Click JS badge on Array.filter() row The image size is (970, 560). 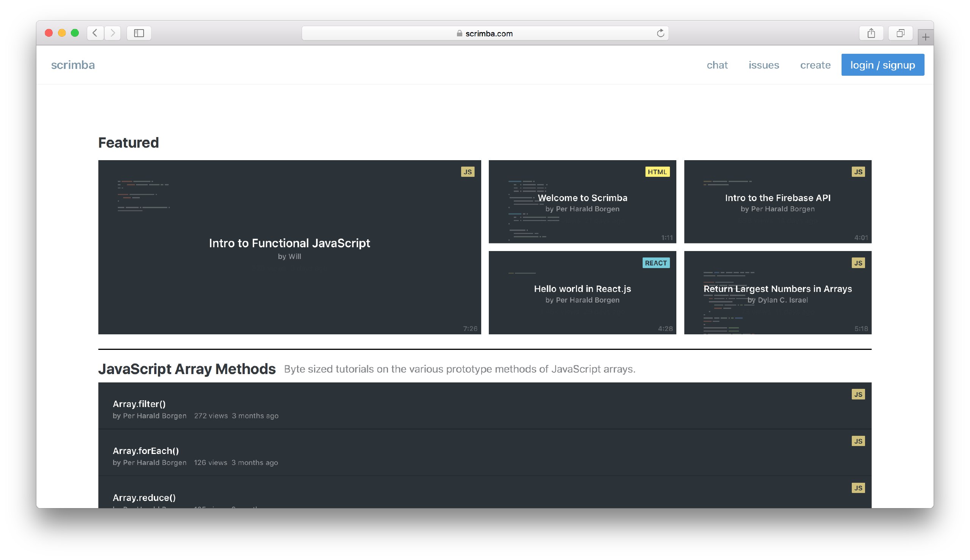[858, 394]
